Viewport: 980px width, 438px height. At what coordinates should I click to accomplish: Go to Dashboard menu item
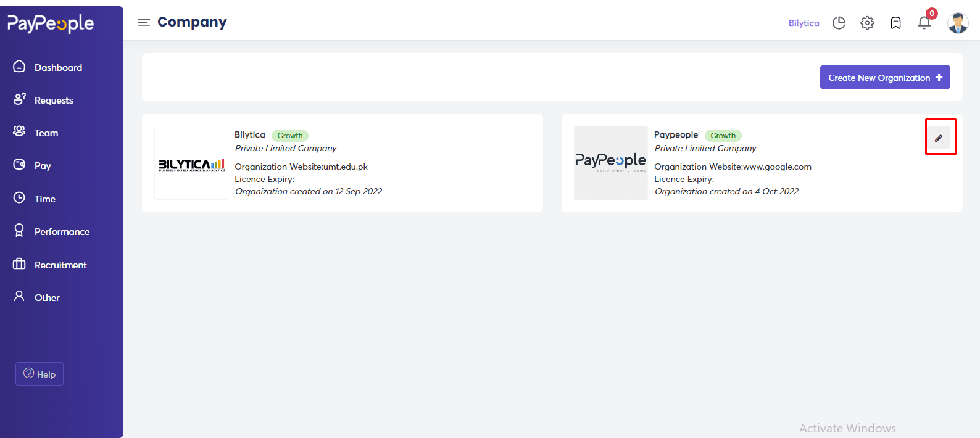[58, 68]
